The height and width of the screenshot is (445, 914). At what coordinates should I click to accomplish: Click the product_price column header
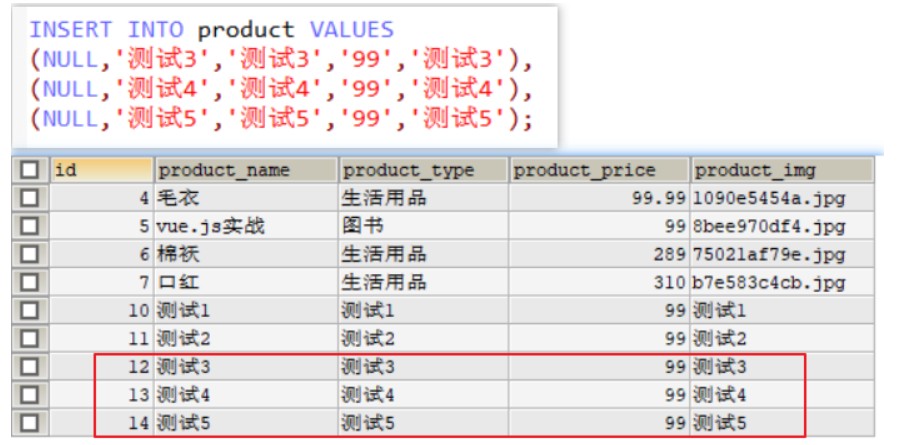click(x=600, y=170)
